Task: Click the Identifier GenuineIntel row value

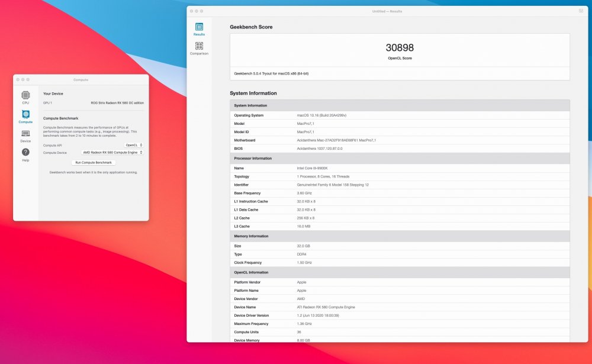Action: click(x=333, y=185)
